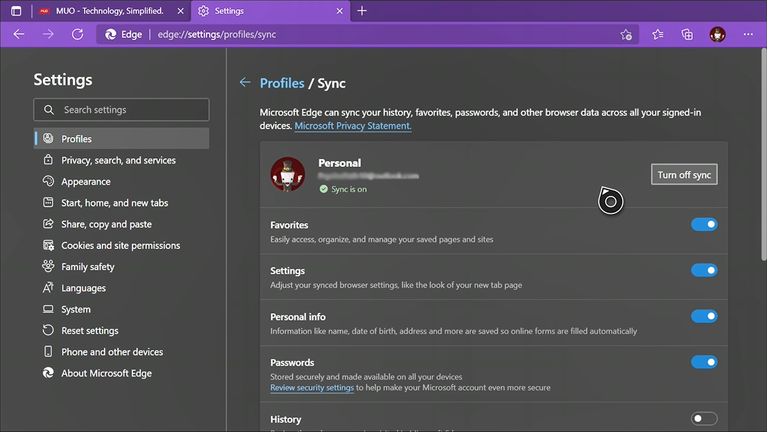Click the back arrow beside Profiles / Sync

pos(245,83)
